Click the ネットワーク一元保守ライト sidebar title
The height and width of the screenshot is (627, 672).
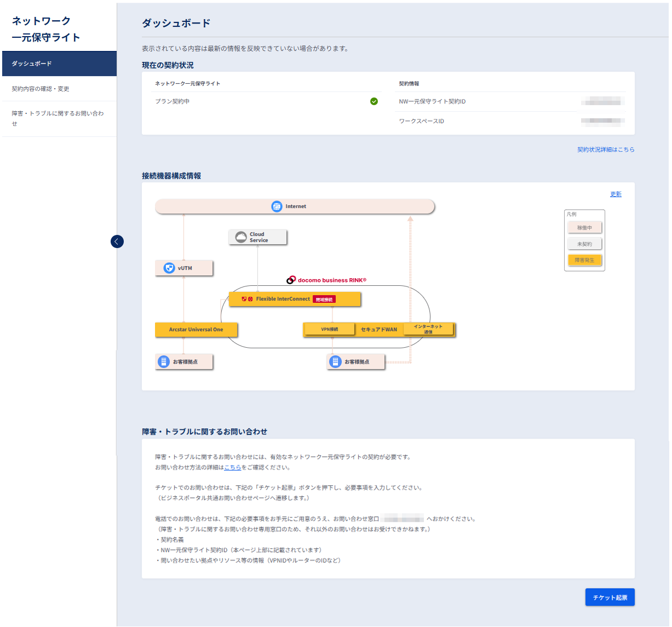click(x=46, y=29)
